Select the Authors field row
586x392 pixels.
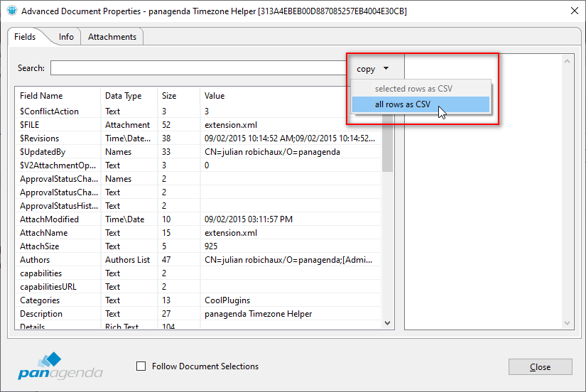pyautogui.click(x=198, y=260)
